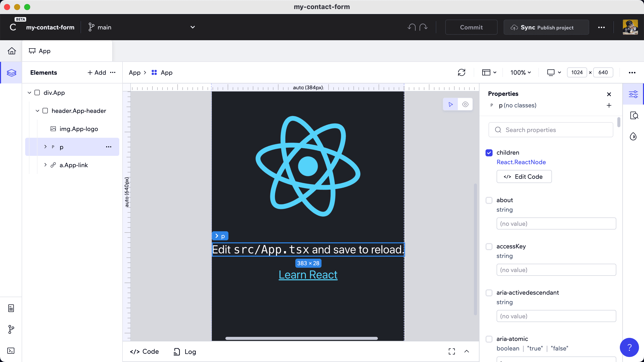Click the width 1024 field
Image resolution: width=644 pixels, height=362 pixels.
[577, 73]
